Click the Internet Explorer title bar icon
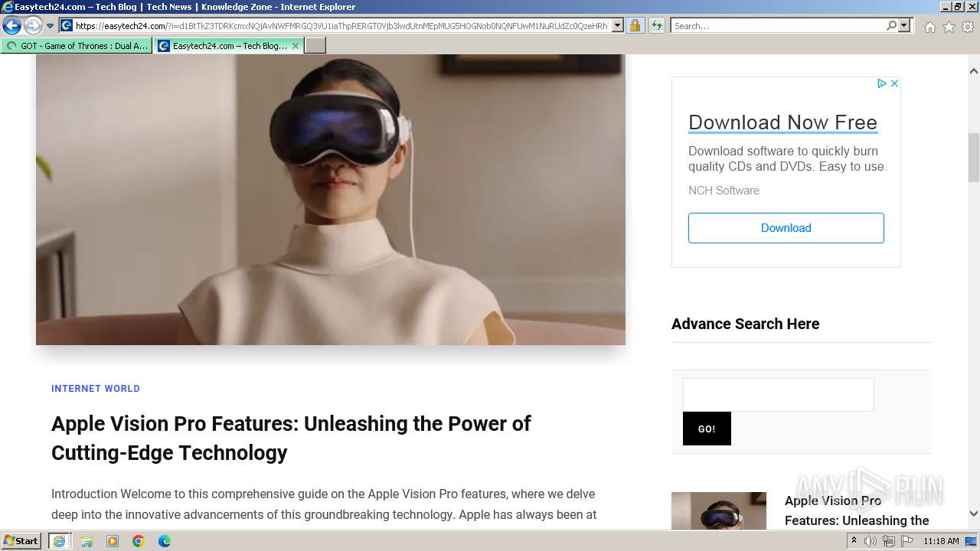The width and height of the screenshot is (980, 551). [8, 7]
